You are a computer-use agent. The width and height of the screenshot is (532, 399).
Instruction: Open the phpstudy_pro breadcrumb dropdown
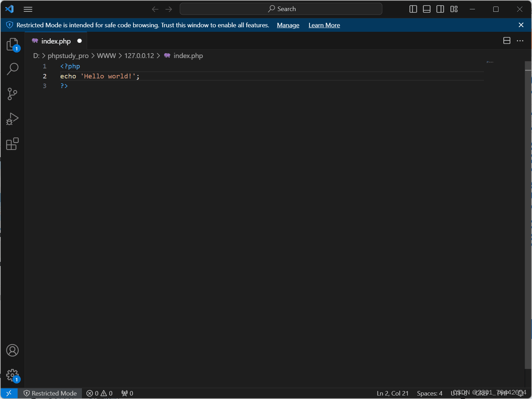coord(68,56)
